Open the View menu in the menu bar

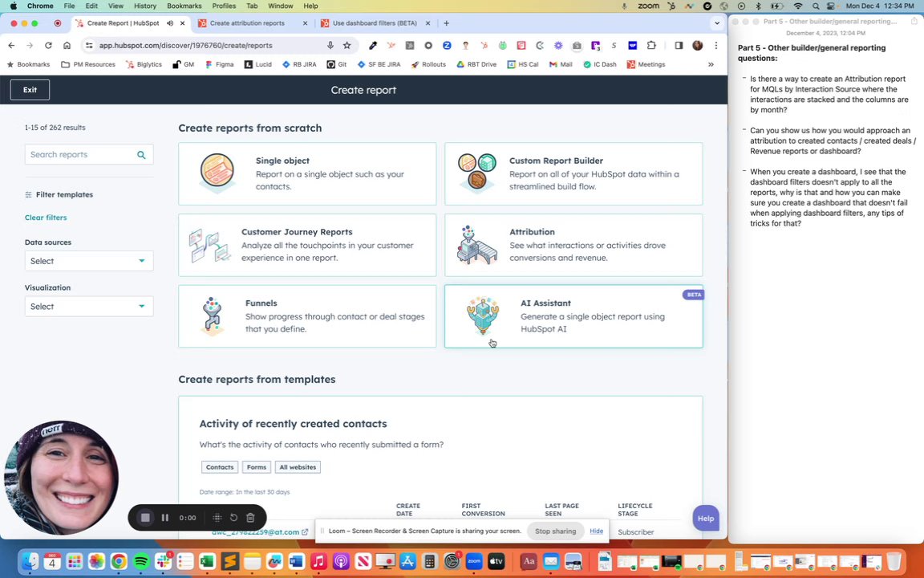pyautogui.click(x=115, y=6)
